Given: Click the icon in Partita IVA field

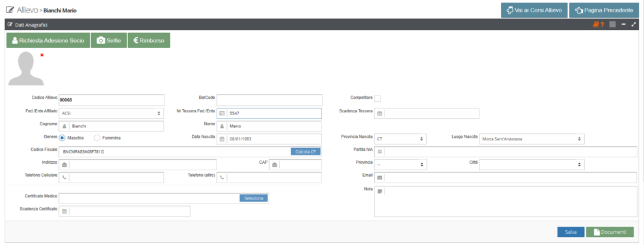Looking at the screenshot, I should coord(379,152).
